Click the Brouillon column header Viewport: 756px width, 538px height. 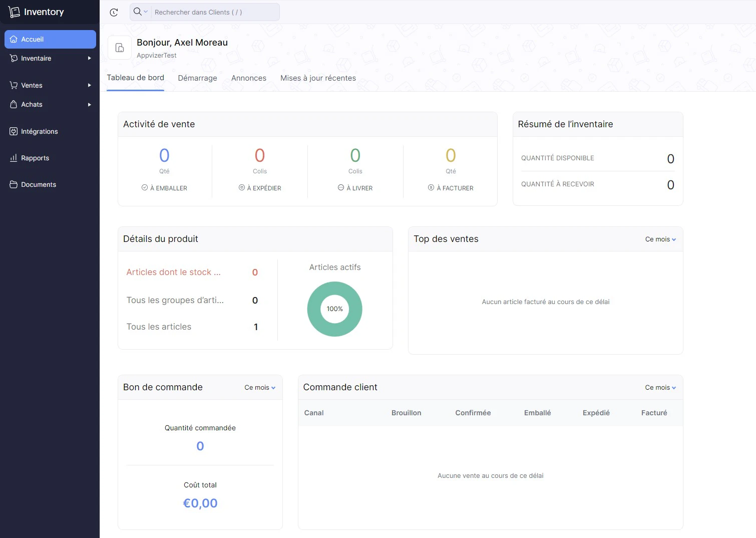[406, 413]
